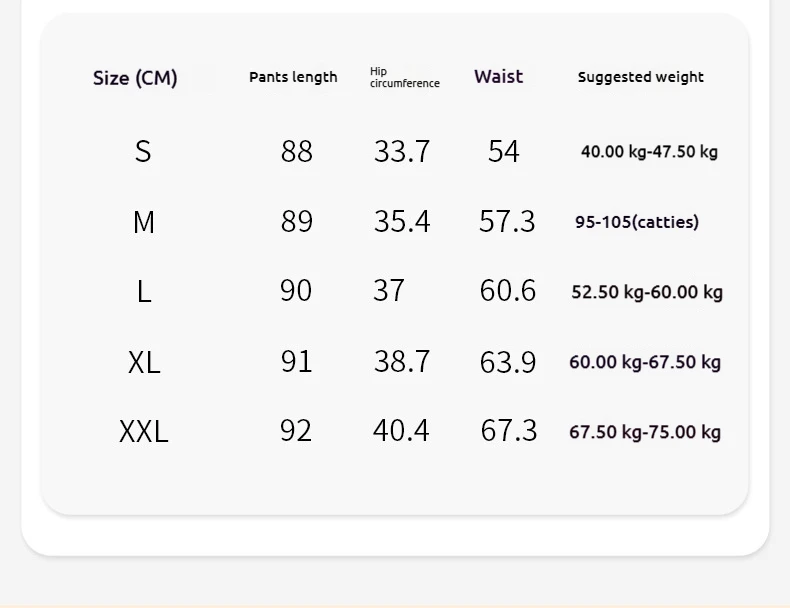
Task: Click the L size row label
Action: pyautogui.click(x=144, y=291)
